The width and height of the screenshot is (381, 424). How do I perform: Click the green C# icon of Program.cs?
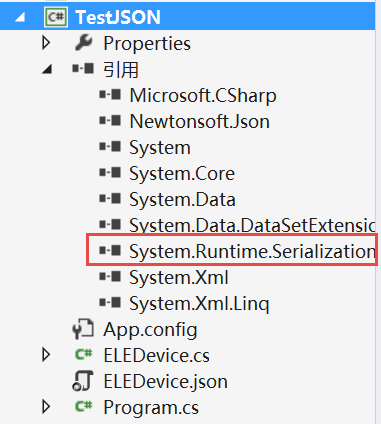coord(83,406)
